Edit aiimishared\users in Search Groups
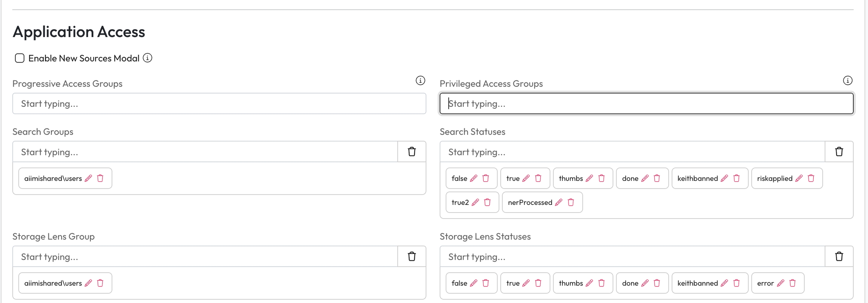868x303 pixels. (89, 178)
